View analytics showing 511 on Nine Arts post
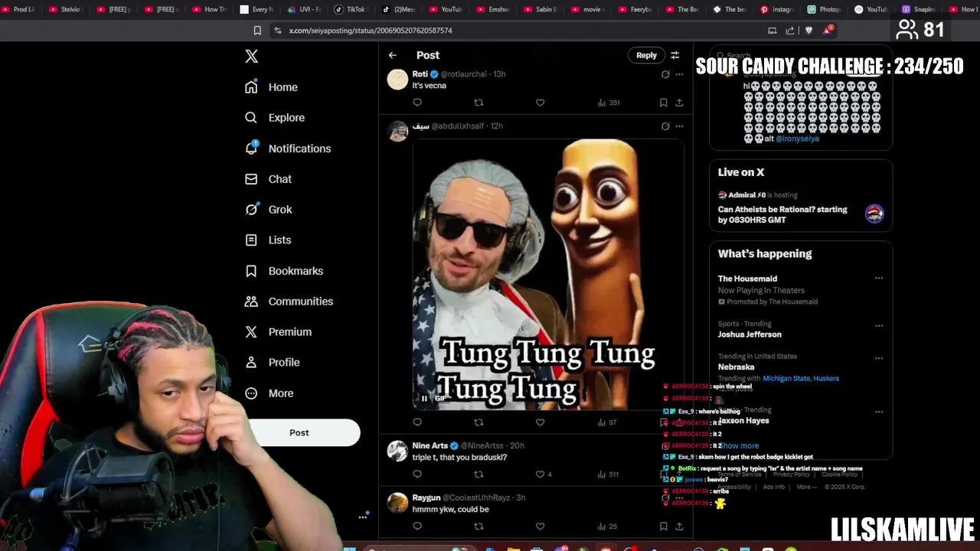980x551 pixels. coord(609,474)
